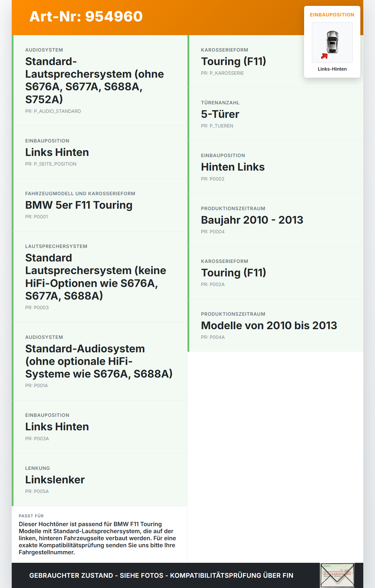Click the Modelle von 2010 bis 2013 entry
Image resolution: width=375 pixels, height=588 pixels.
point(269,325)
